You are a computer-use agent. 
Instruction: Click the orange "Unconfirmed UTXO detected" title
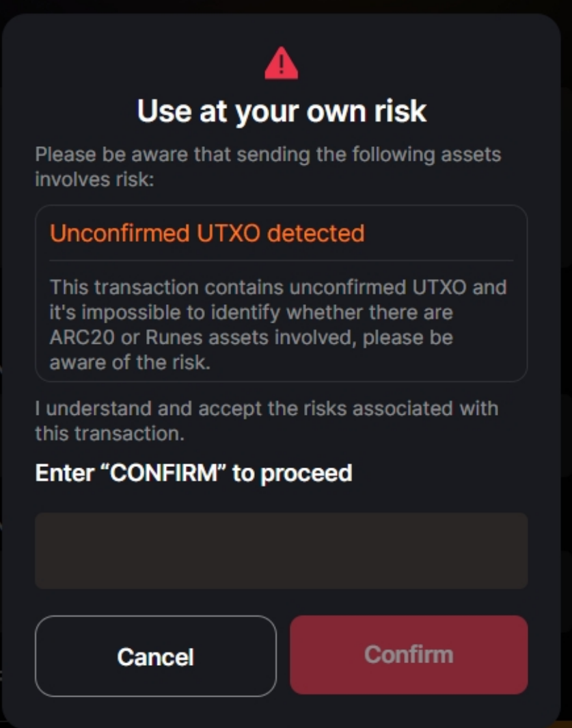point(207,233)
